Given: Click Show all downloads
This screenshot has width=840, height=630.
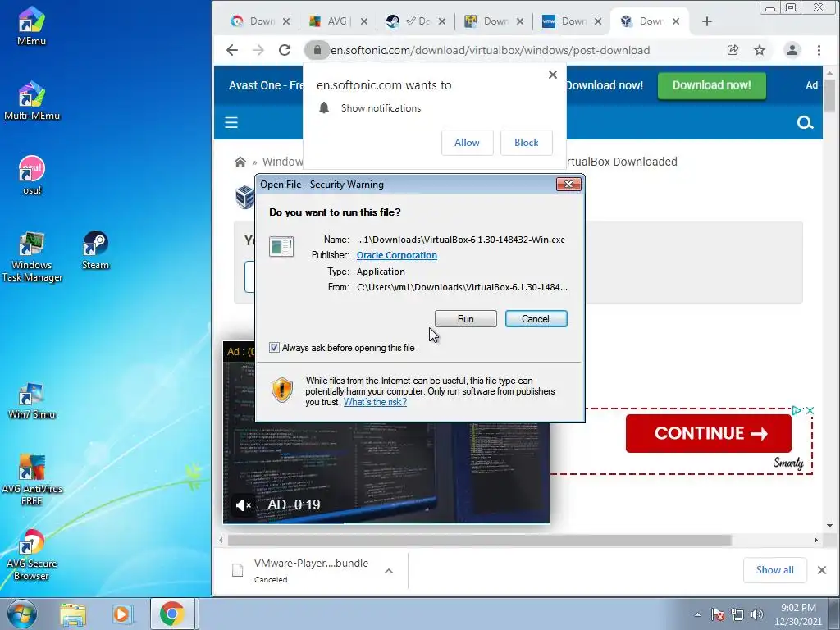Looking at the screenshot, I should tap(774, 570).
